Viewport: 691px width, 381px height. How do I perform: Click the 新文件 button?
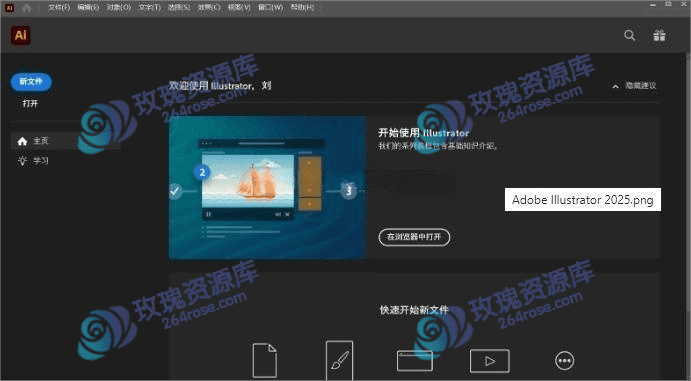(x=31, y=81)
